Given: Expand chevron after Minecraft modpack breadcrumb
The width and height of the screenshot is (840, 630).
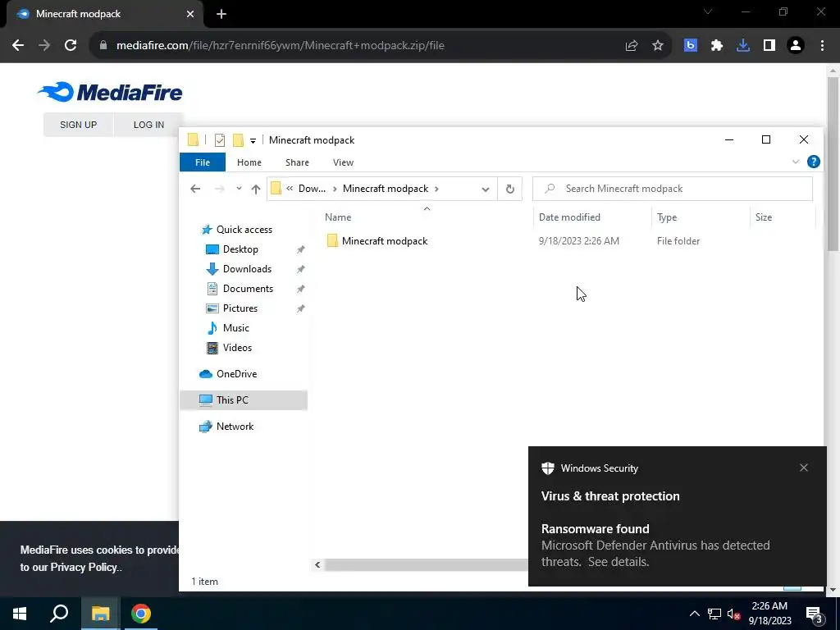Looking at the screenshot, I should (436, 189).
